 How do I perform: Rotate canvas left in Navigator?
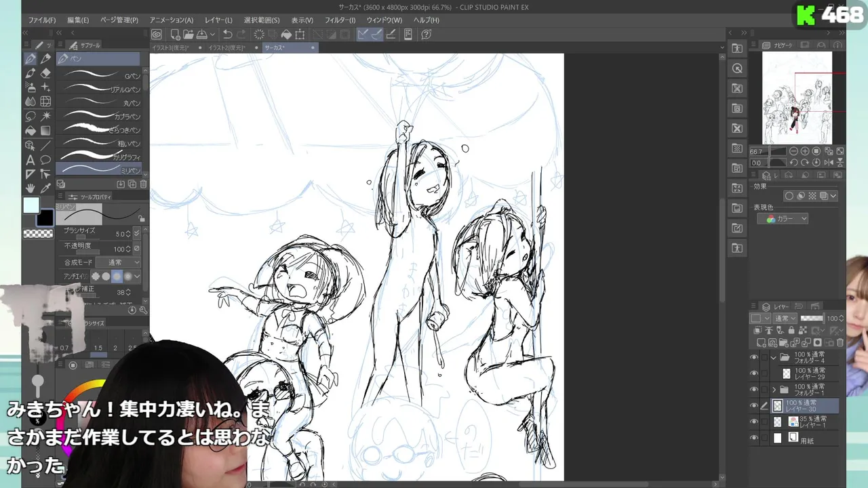tap(795, 163)
